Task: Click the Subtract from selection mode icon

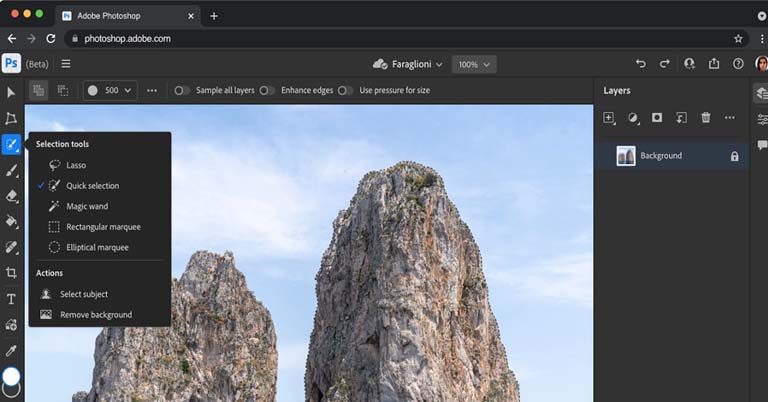Action: pyautogui.click(x=63, y=90)
